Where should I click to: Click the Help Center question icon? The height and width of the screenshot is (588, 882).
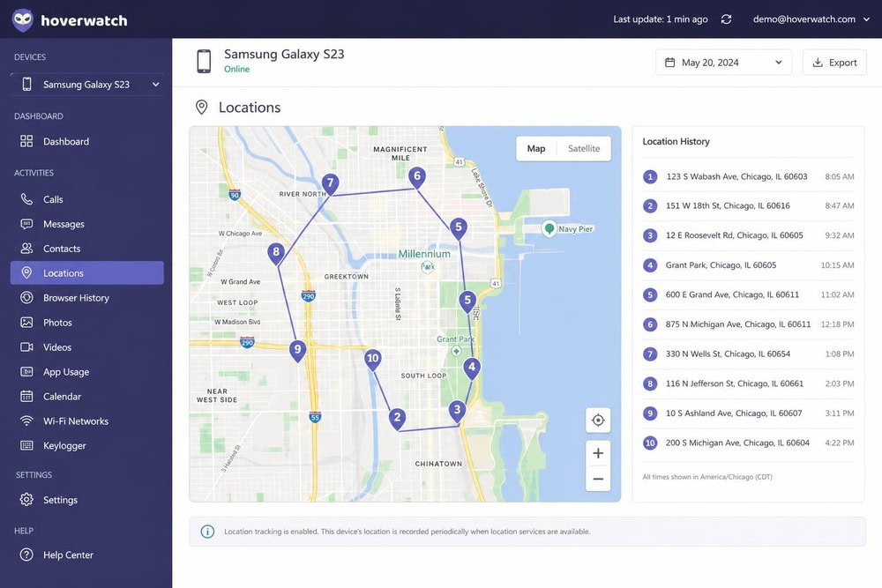26,555
